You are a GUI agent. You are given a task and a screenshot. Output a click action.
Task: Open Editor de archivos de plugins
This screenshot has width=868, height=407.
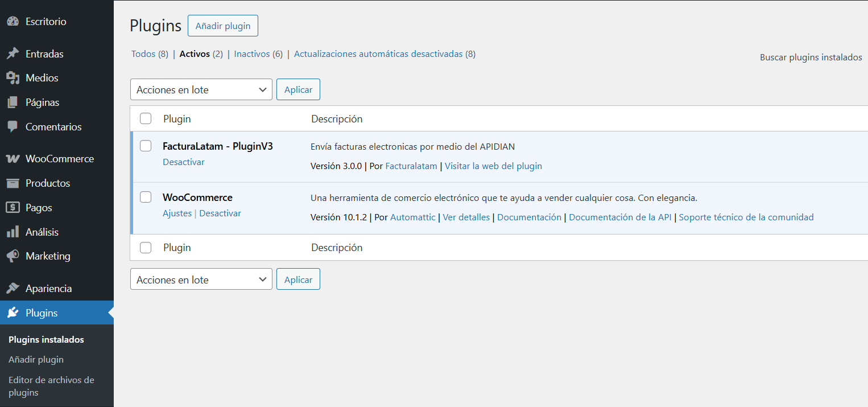click(x=51, y=386)
